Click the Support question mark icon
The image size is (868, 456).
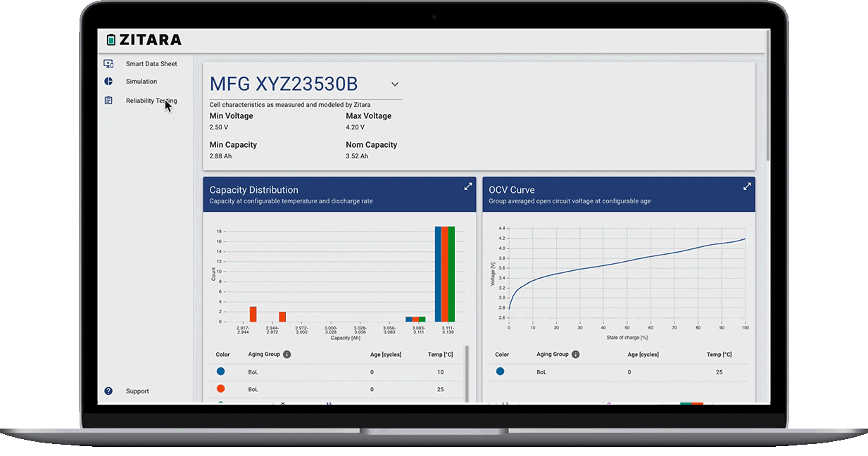pyautogui.click(x=108, y=391)
